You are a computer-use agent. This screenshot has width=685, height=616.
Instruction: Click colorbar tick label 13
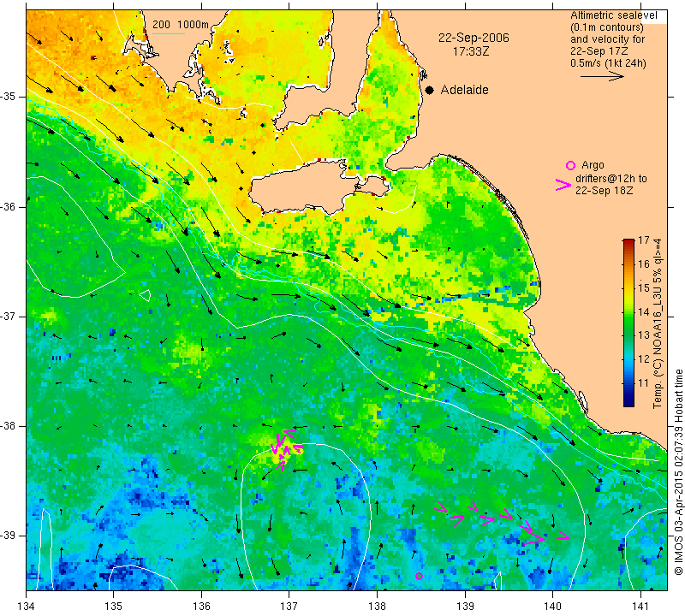[x=644, y=335]
